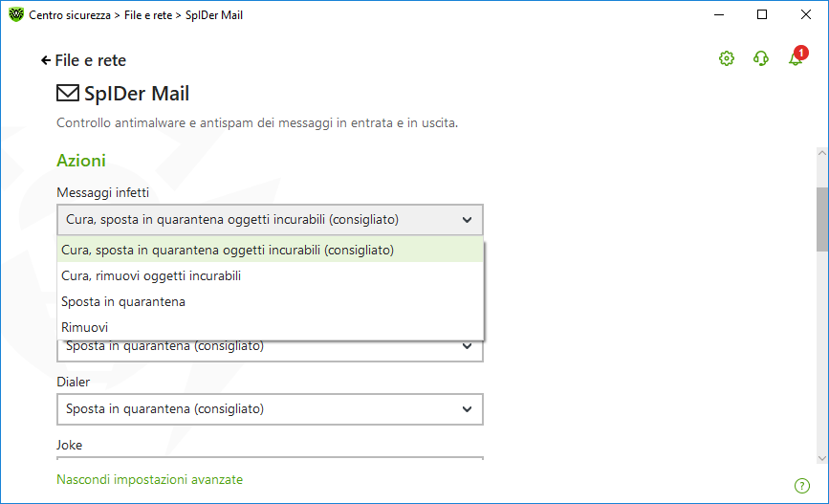Select the 'Sposta in quarantena' list option
The height and width of the screenshot is (504, 829).
(x=123, y=301)
